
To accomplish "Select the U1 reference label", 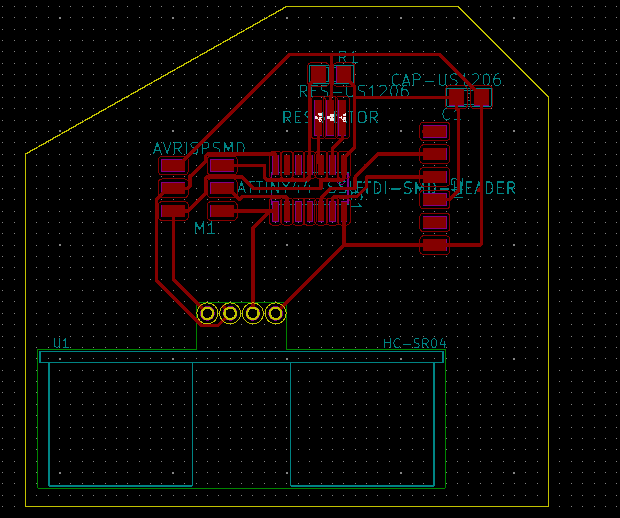I will 61,343.
